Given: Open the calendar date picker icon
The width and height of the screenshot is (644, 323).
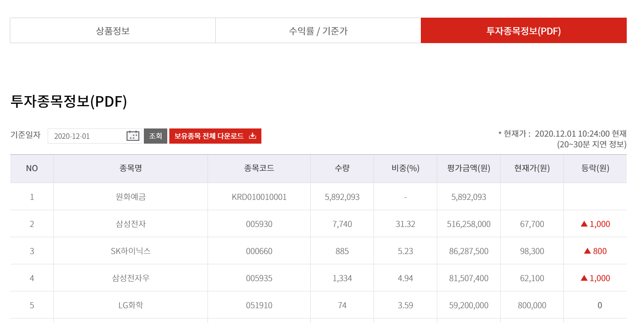Looking at the screenshot, I should [x=133, y=136].
